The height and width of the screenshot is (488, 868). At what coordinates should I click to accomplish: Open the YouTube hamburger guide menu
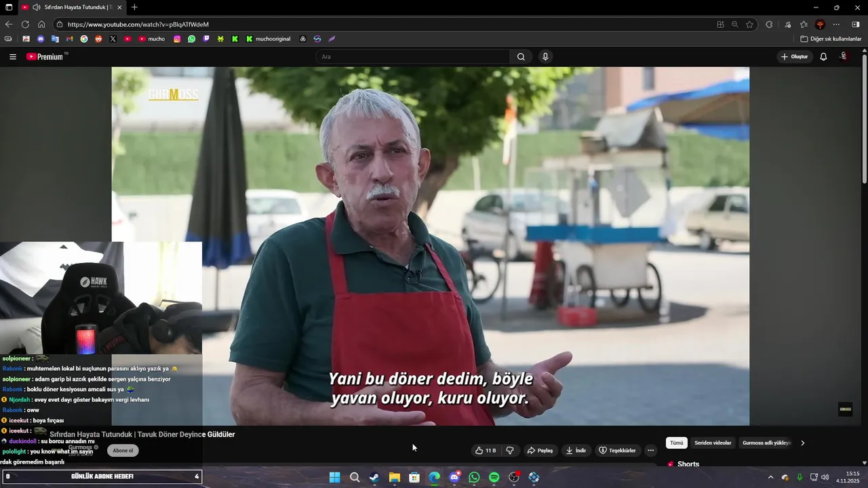pos(13,57)
